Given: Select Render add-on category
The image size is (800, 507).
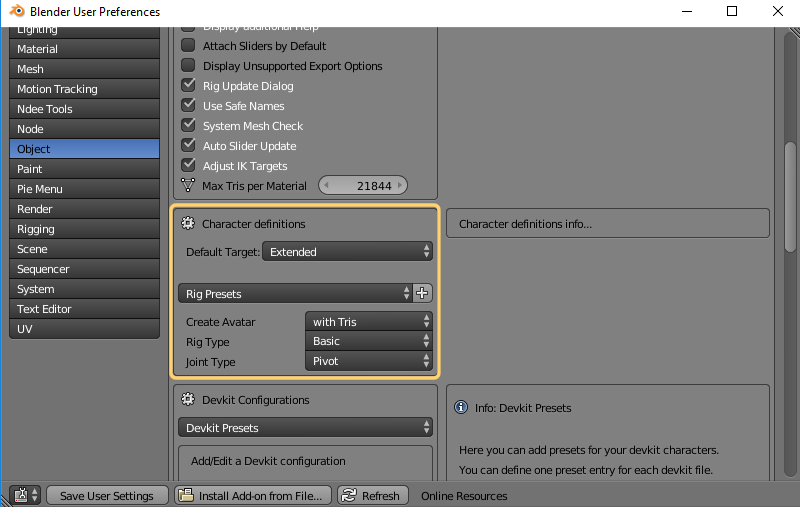Looking at the screenshot, I should 85,209.
